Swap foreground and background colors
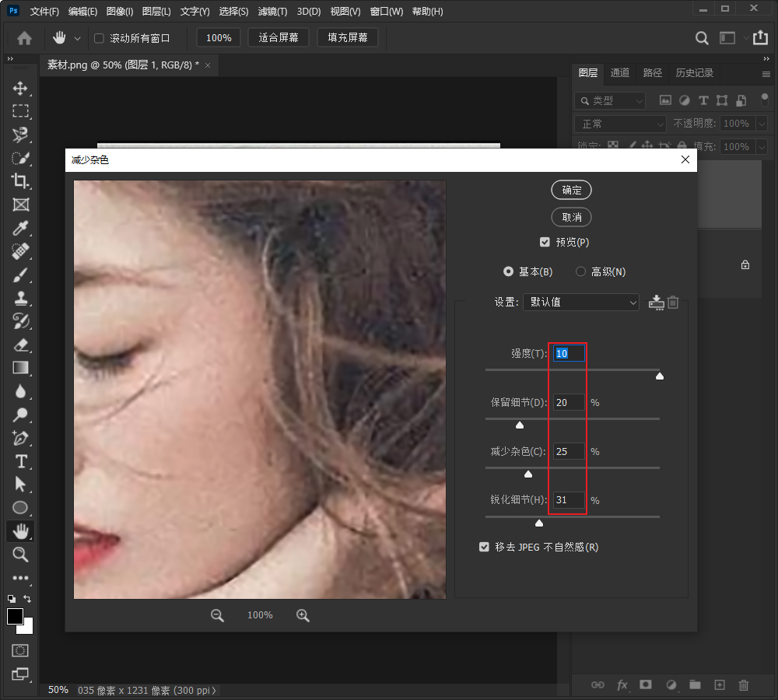 coord(27,599)
